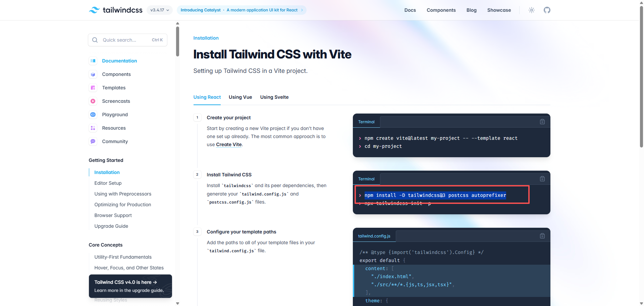Screen dimensions: 644x306
Task: Copy the create-project terminal code
Action: (542, 122)
